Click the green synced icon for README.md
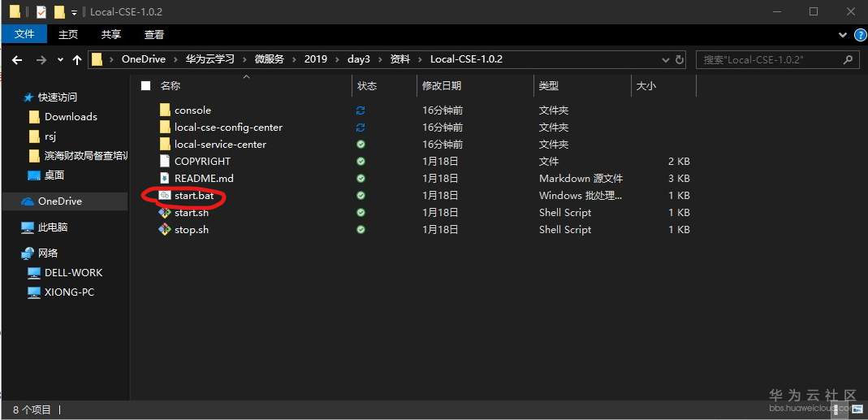The height and width of the screenshot is (420, 868). tap(361, 179)
